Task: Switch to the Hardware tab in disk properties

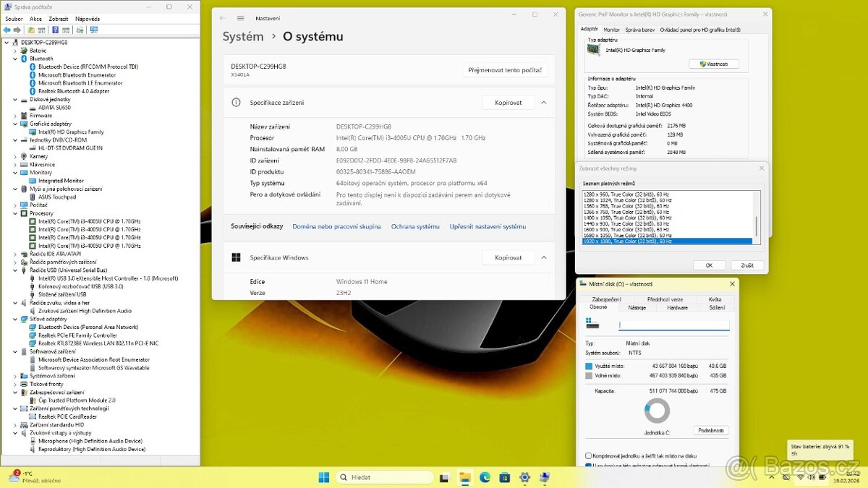Action: (678, 307)
